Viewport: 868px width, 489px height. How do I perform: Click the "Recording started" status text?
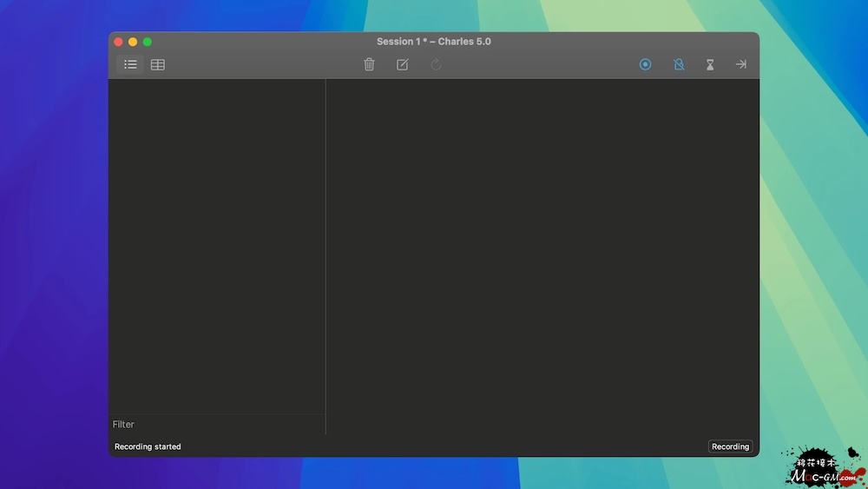coord(148,446)
